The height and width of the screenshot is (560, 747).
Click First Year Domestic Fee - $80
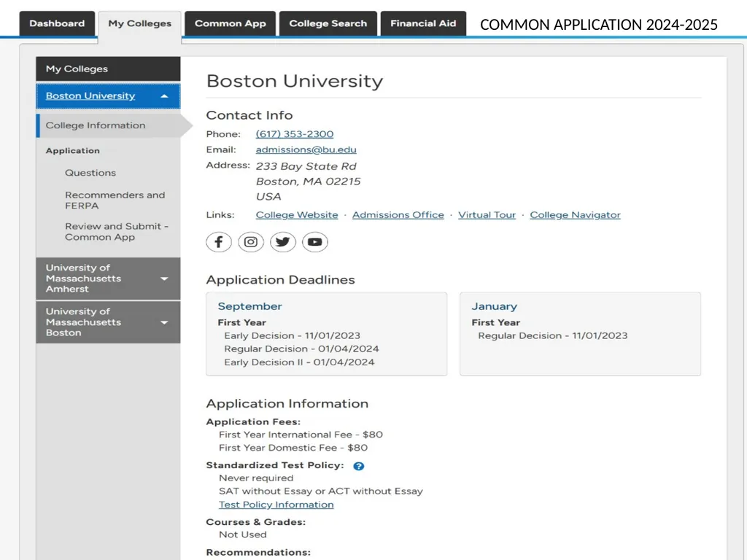tap(293, 448)
